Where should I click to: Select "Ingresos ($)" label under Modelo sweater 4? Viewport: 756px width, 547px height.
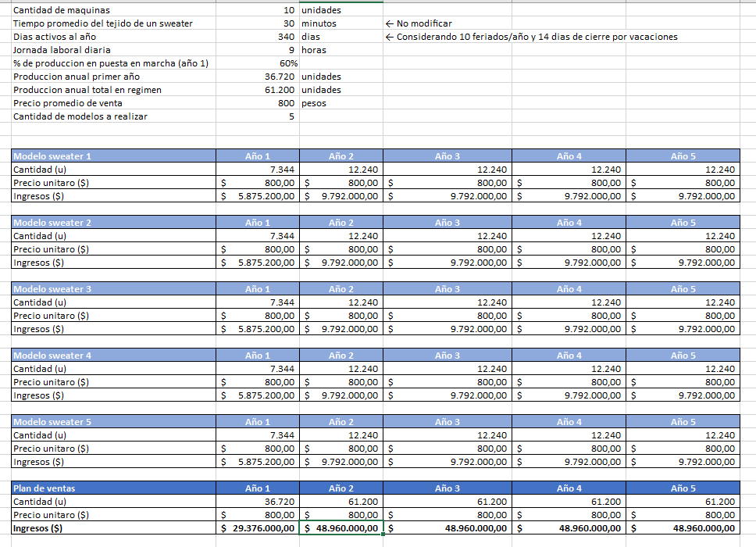coord(114,395)
